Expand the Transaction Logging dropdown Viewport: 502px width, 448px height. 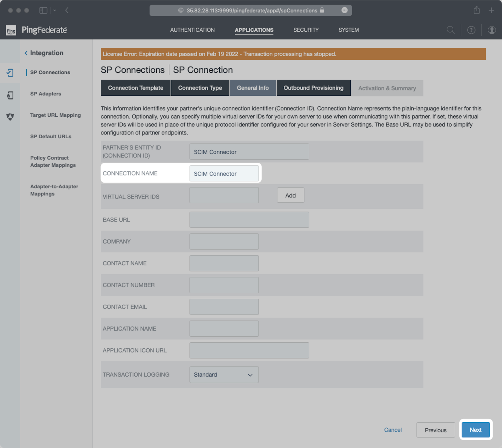point(224,375)
